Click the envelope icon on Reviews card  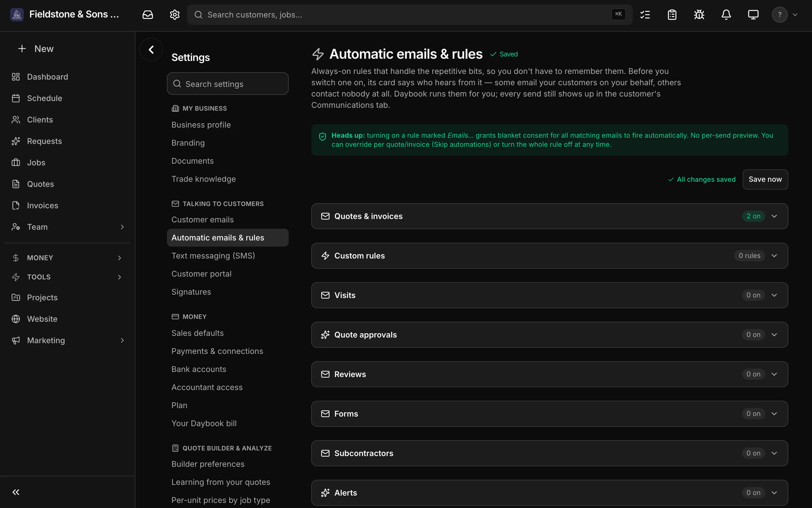pyautogui.click(x=325, y=374)
